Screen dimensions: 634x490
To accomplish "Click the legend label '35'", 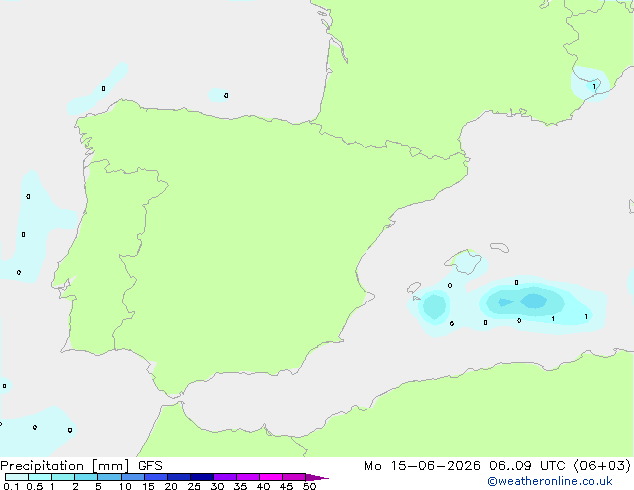I will click(240, 486).
